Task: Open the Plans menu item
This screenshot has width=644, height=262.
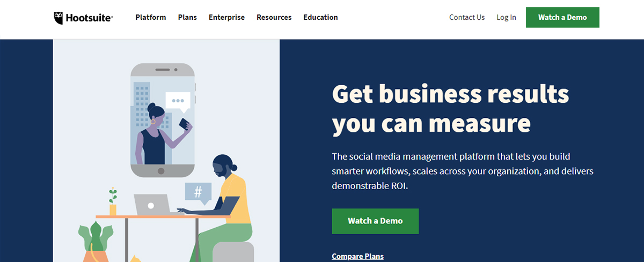Action: coord(187,17)
